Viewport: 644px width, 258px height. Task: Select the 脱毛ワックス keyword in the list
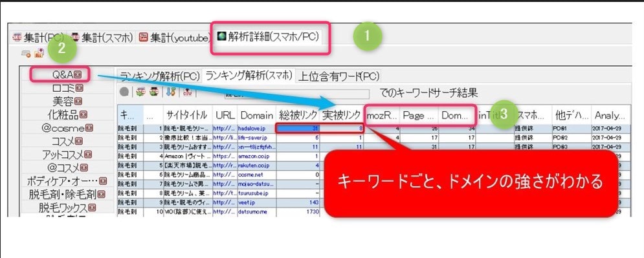63,208
